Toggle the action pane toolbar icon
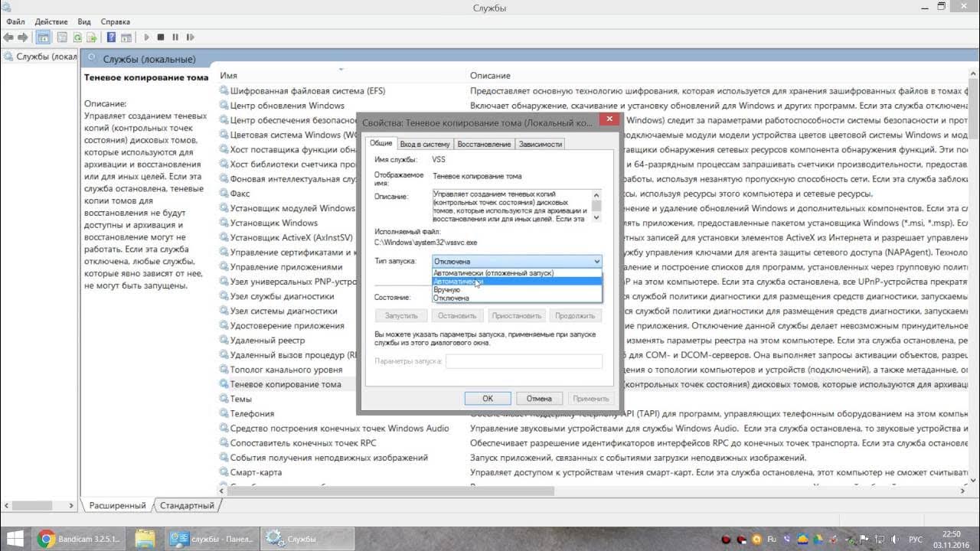The height and width of the screenshot is (551, 980). 126,37
